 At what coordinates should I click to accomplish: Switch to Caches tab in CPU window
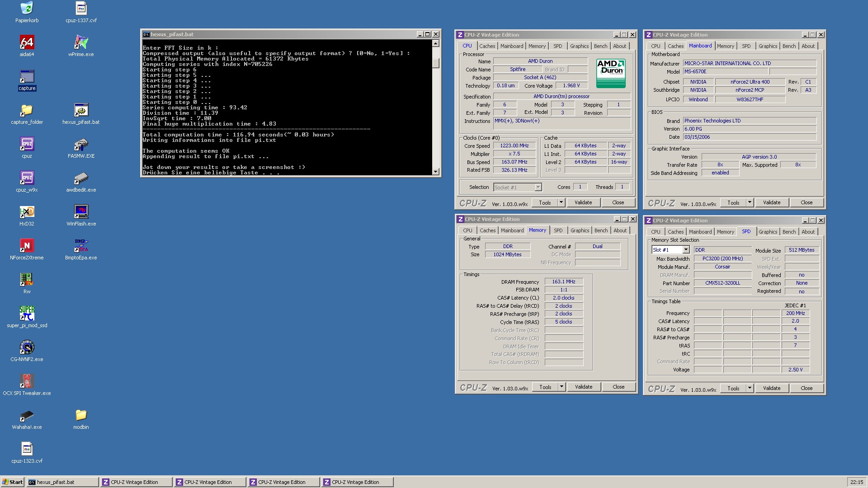point(487,46)
